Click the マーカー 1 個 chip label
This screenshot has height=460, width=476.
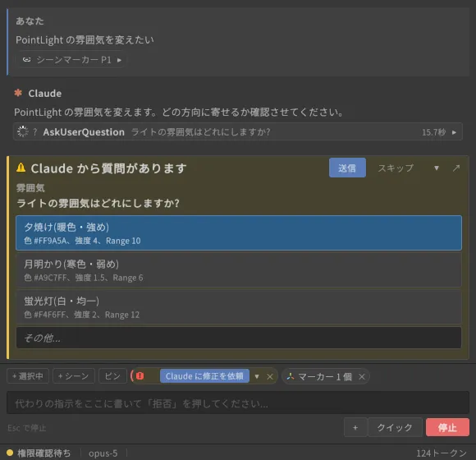point(324,377)
